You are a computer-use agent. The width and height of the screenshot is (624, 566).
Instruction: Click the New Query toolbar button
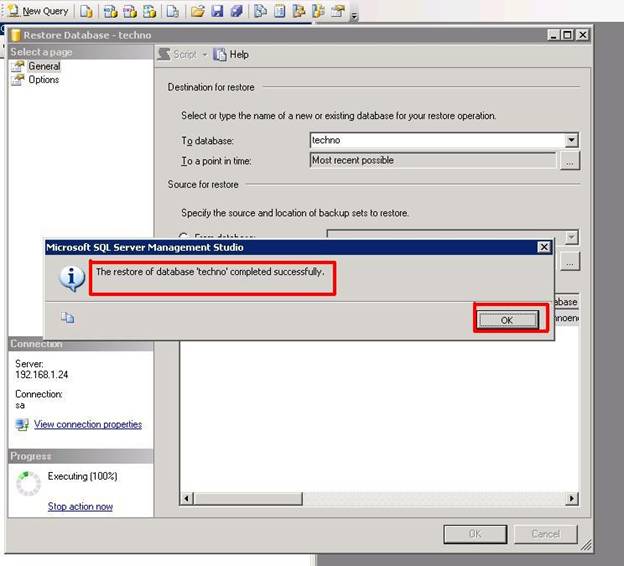point(38,11)
